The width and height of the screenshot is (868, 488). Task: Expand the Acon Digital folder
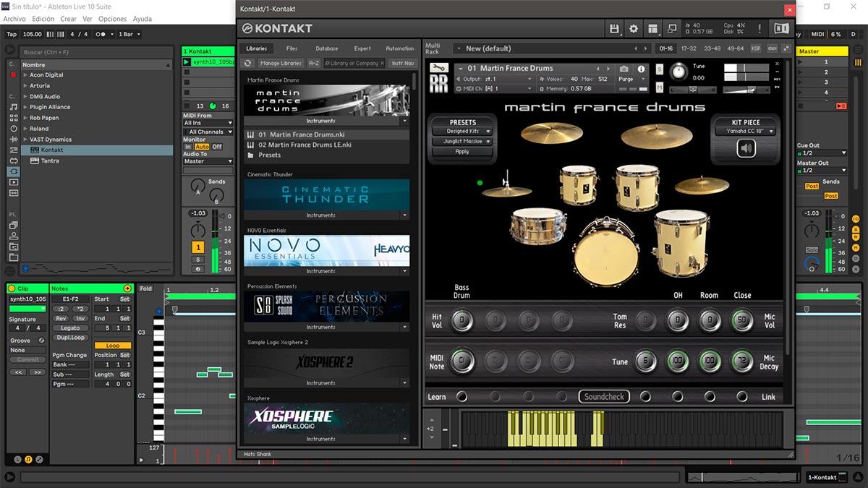pos(26,75)
